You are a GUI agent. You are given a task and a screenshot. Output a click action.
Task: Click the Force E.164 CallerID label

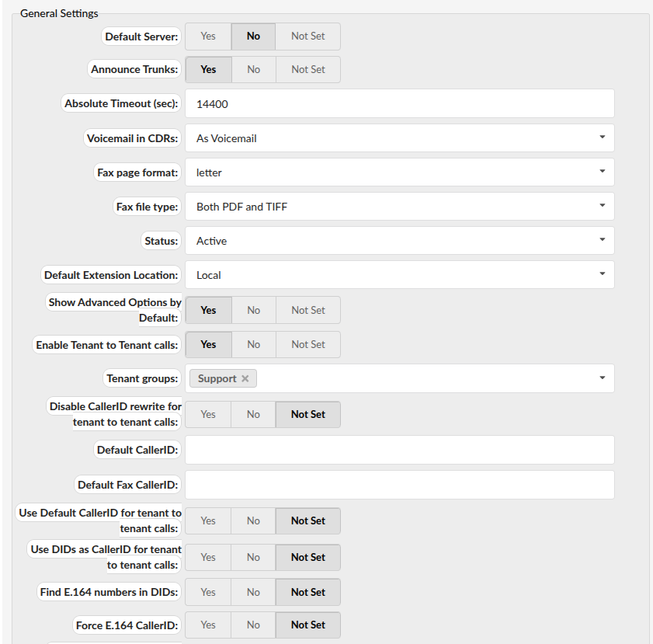127,625
